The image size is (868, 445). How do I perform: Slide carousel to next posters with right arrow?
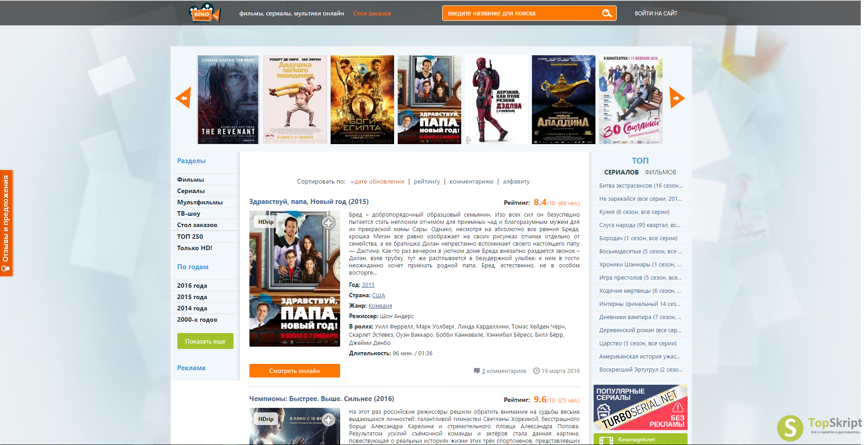677,98
